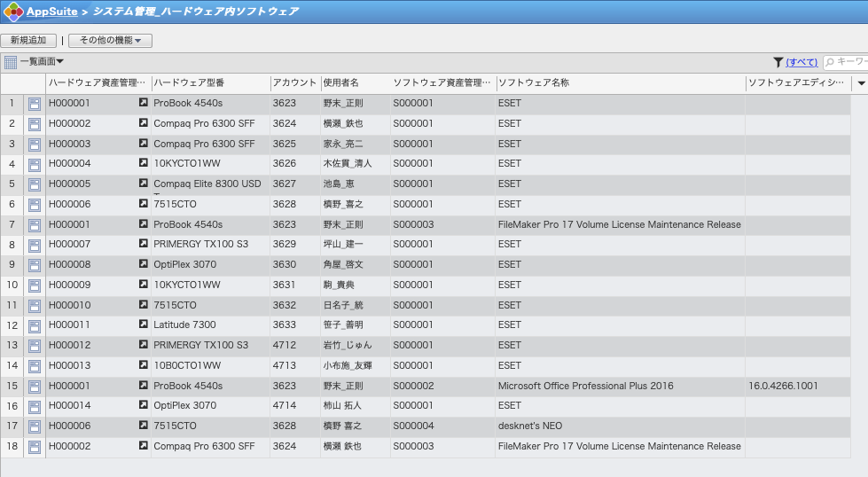Expand the 一覧画面 view selector
The image size is (868, 477).
[42, 61]
